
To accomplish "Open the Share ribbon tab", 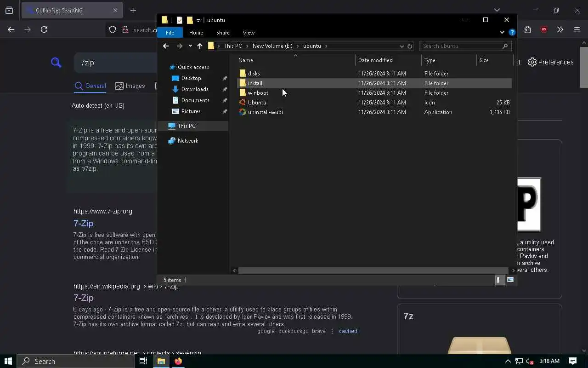I will click(223, 33).
